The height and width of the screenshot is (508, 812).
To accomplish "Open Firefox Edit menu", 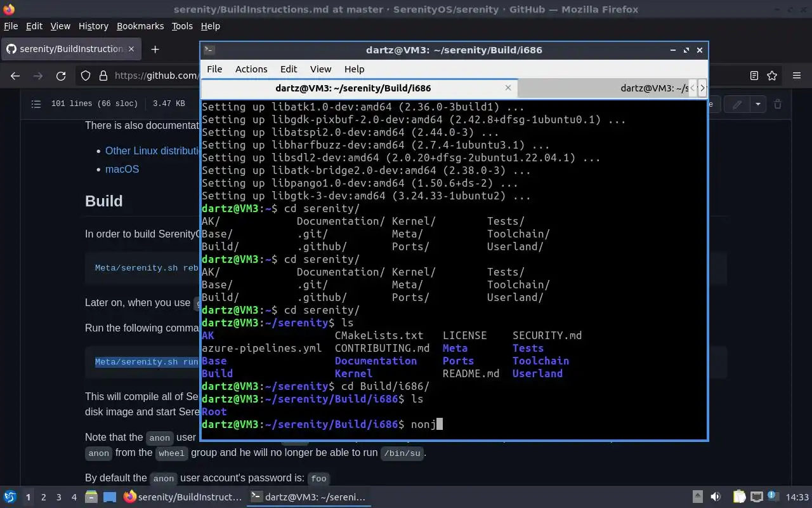I will (34, 26).
